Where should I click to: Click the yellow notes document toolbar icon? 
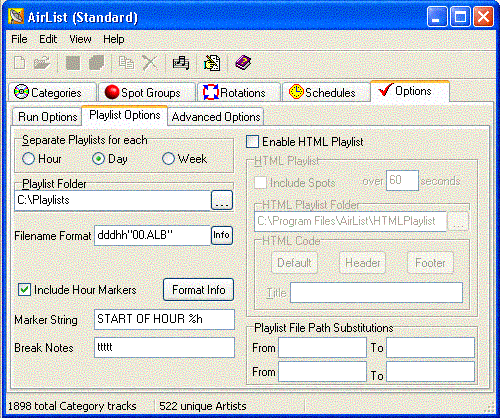212,63
